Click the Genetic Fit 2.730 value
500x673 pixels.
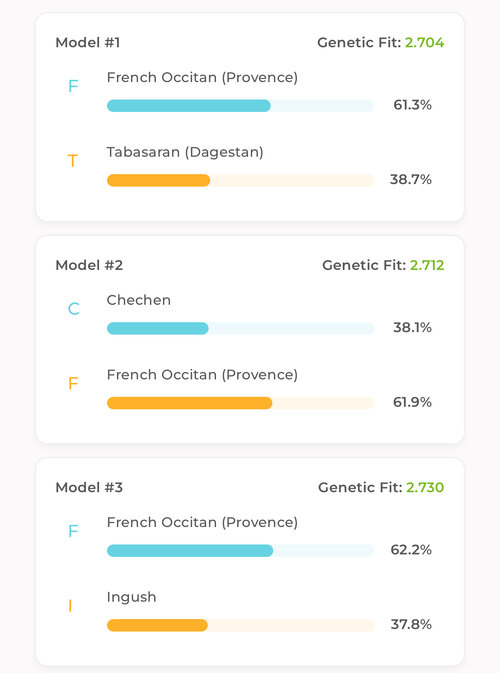pos(425,488)
